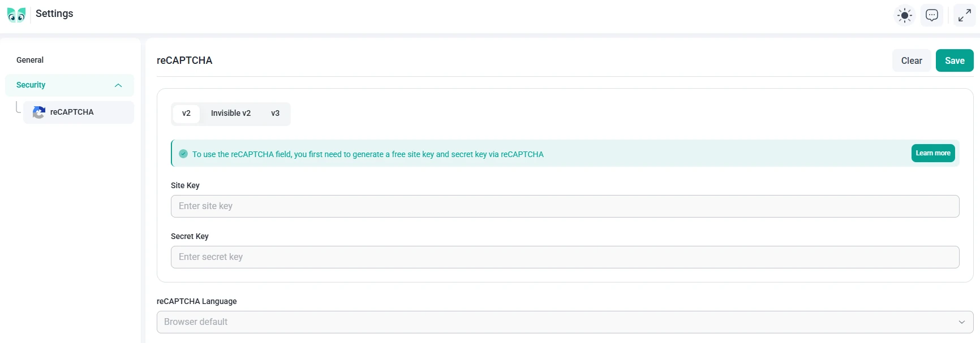
Task: Open the reCAPTCHA sidebar item
Action: [79, 112]
